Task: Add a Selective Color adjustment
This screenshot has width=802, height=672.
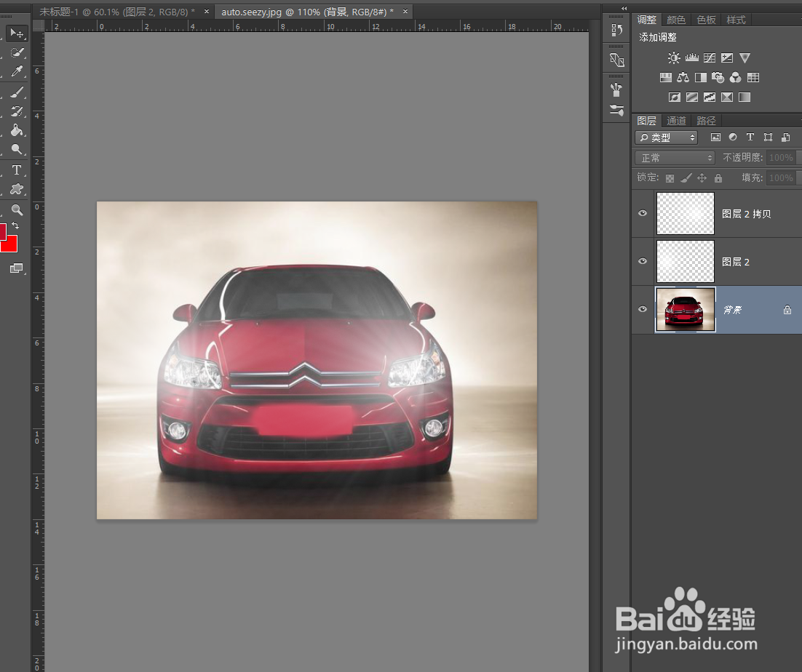Action: tap(727, 97)
